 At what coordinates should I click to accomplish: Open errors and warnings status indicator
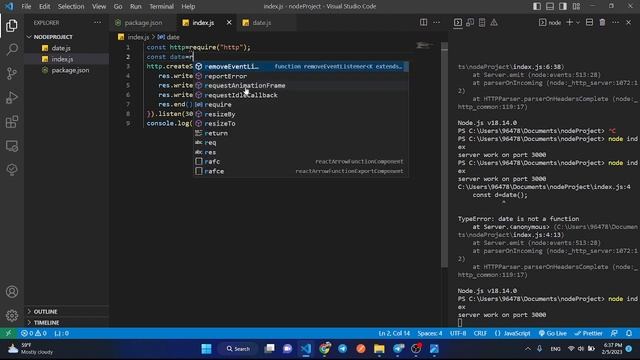(x=33, y=333)
